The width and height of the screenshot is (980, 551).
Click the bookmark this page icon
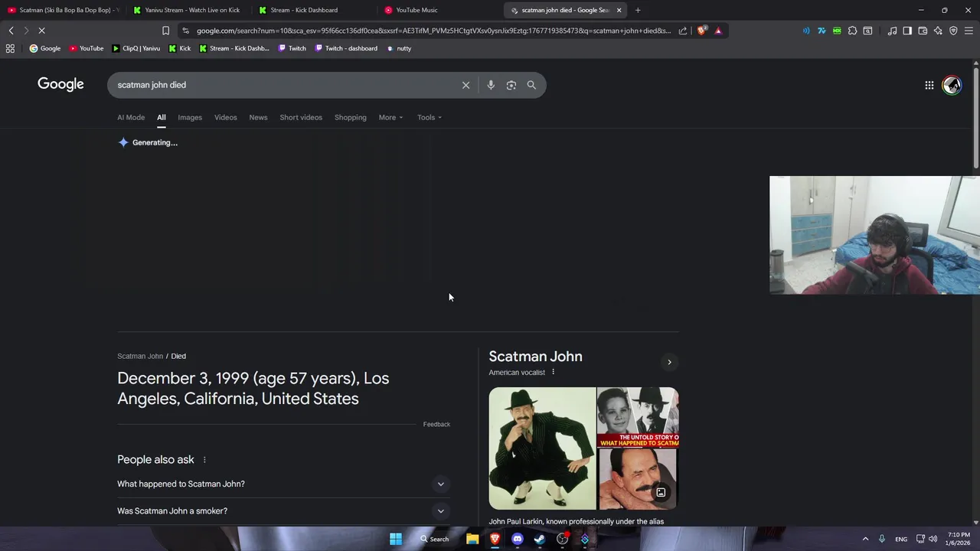pyautogui.click(x=165, y=31)
